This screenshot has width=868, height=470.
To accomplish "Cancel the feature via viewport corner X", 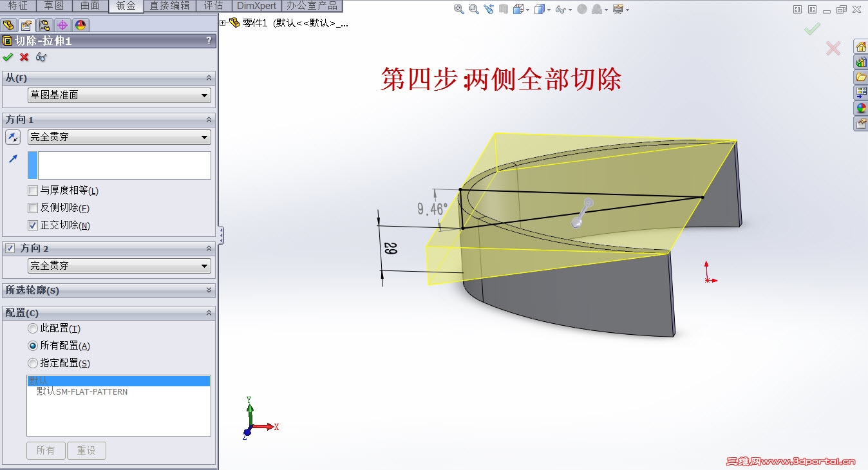I will (833, 48).
